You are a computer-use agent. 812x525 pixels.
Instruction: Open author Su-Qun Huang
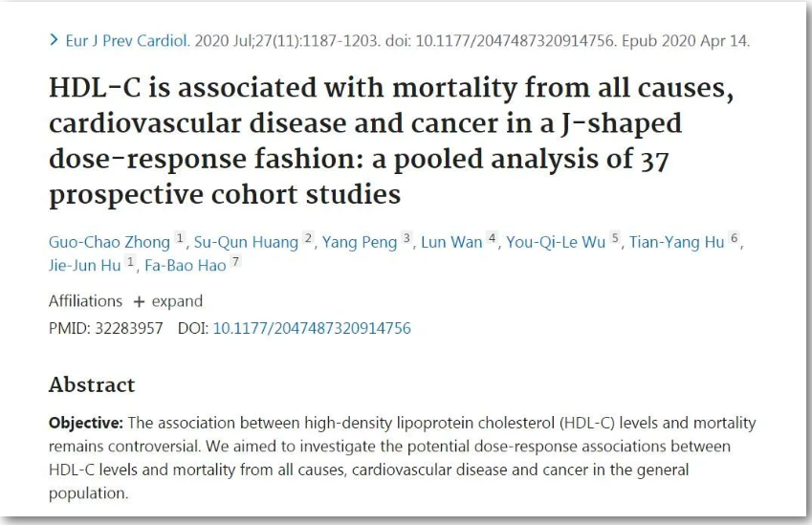pos(246,242)
